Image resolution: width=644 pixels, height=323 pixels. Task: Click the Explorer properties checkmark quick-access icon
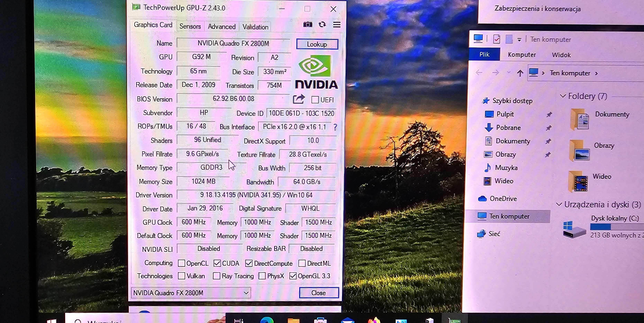[497, 39]
